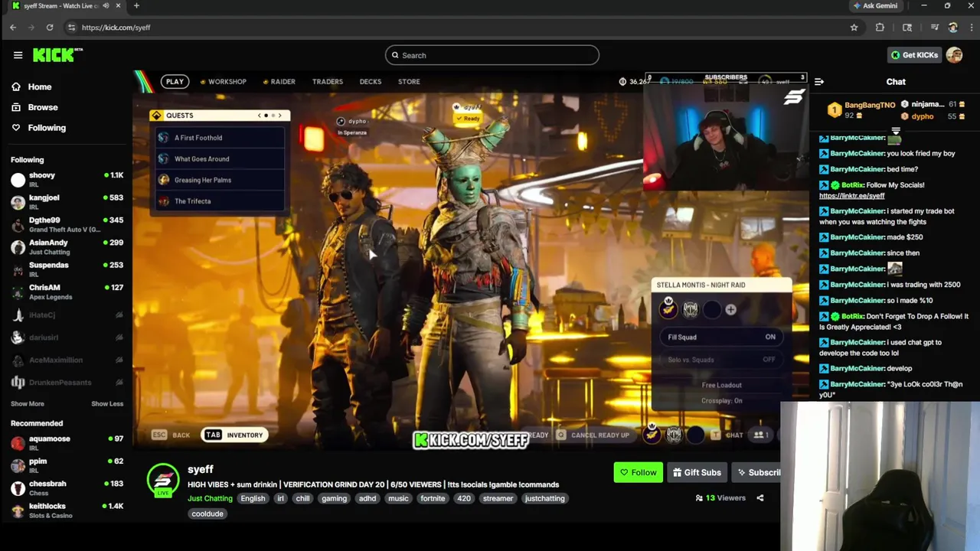Click the adhd tag
The width and height of the screenshot is (980, 551).
tap(367, 498)
